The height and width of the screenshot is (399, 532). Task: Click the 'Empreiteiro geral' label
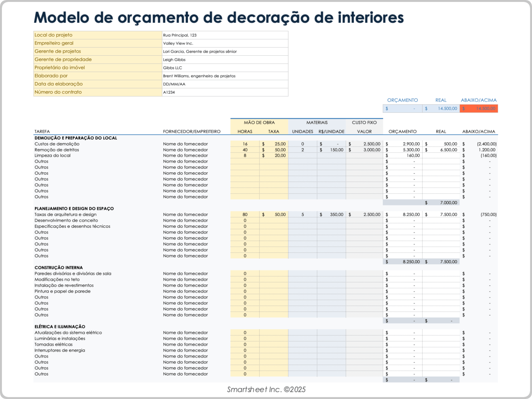tap(98, 43)
